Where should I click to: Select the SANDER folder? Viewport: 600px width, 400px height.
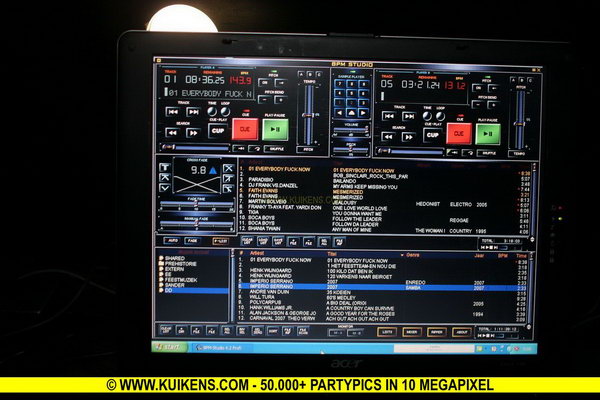point(172,285)
